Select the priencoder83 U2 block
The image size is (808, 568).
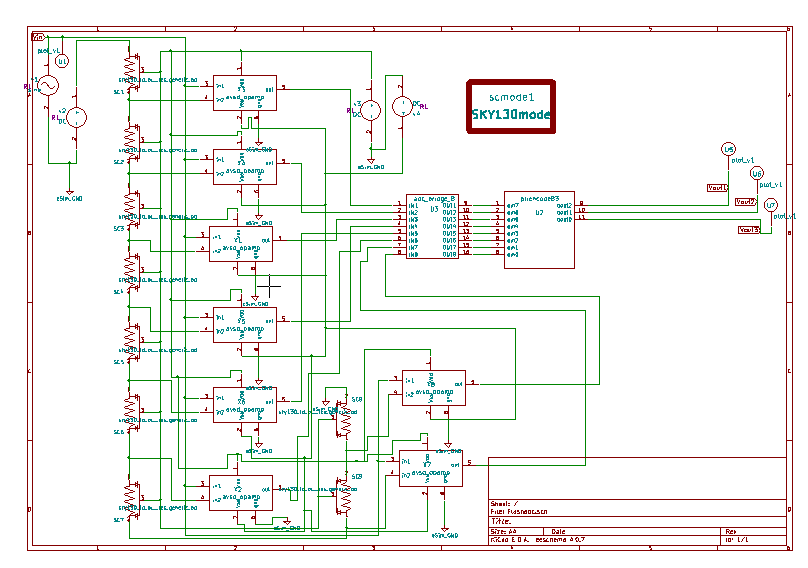(x=539, y=229)
